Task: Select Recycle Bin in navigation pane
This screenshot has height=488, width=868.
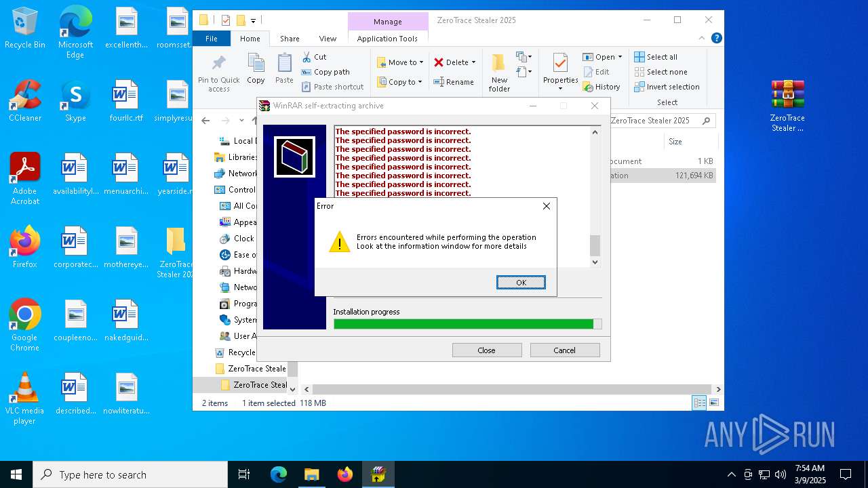Action: (x=235, y=352)
